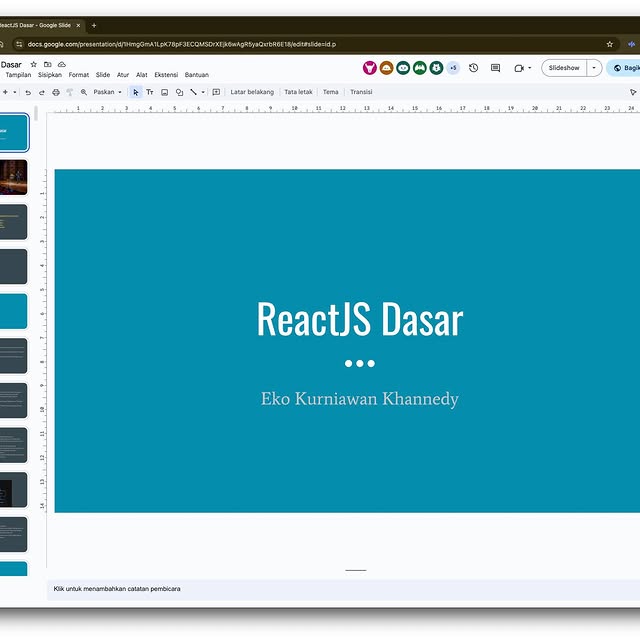The image size is (640, 640).
Task: Expand the line tool dropdown arrow
Action: [203, 92]
